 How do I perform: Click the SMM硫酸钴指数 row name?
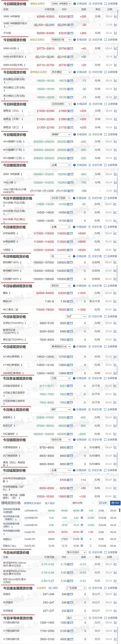click(11, 530)
